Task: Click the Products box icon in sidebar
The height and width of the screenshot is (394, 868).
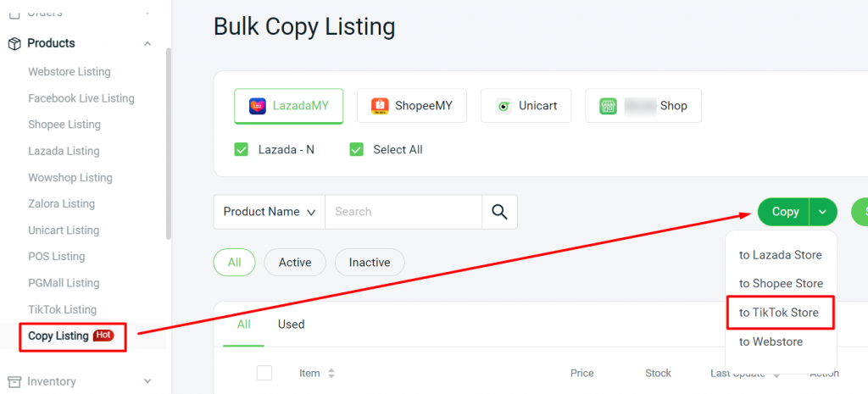Action: (14, 43)
